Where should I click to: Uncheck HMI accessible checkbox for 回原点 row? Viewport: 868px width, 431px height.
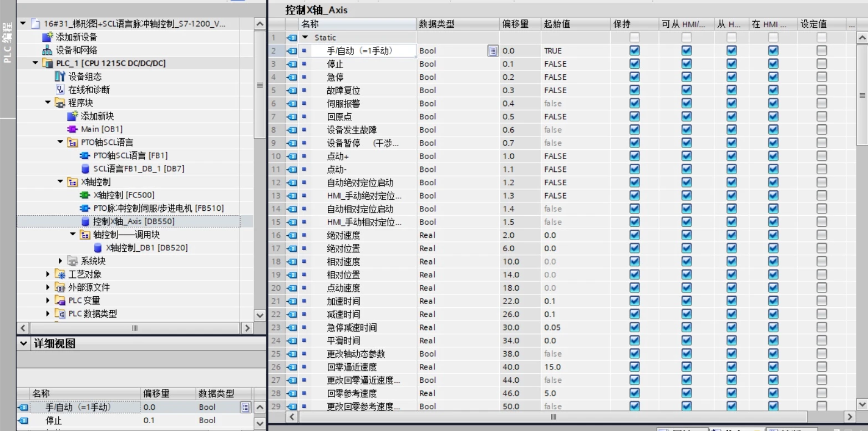click(687, 116)
